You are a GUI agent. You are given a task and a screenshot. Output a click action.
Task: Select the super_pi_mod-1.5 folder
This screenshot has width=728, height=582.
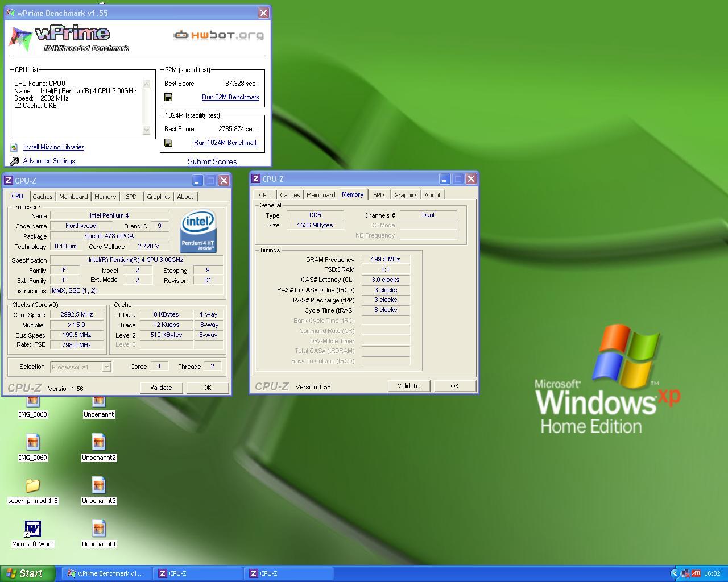33,485
